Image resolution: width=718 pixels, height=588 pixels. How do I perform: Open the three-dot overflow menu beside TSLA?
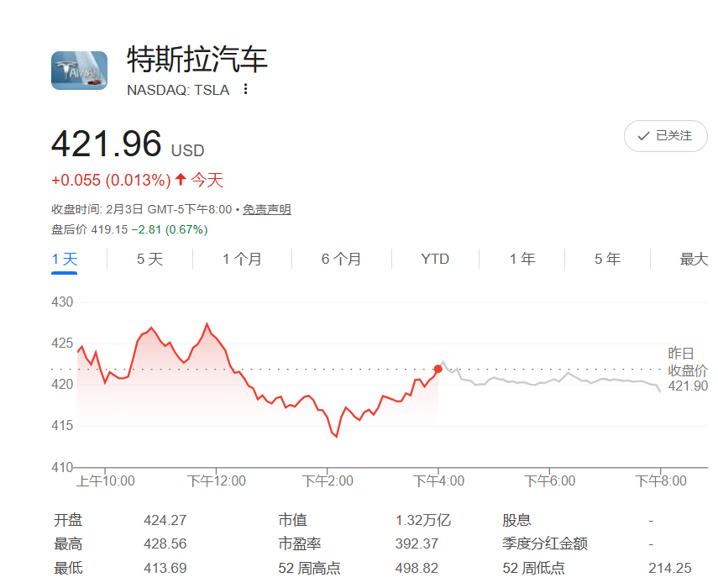tap(245, 89)
